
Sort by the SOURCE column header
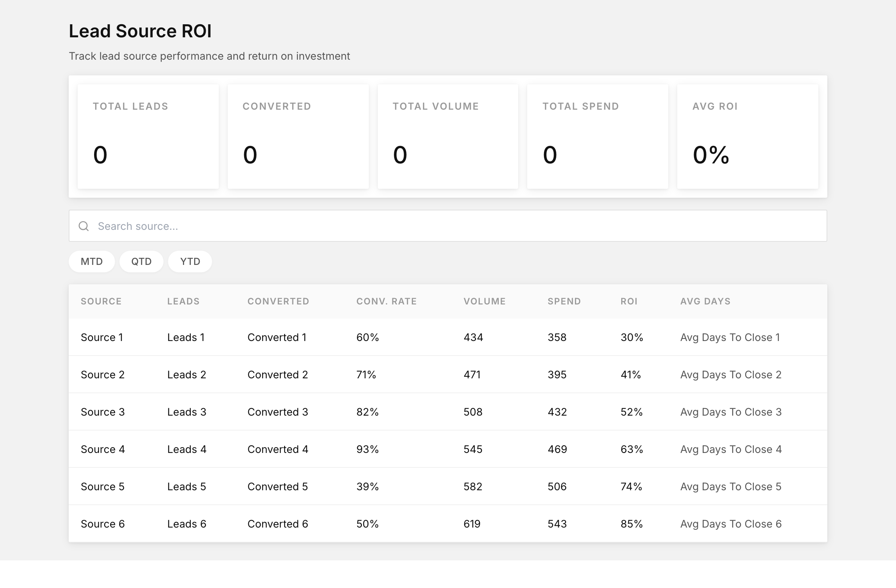coord(101,301)
